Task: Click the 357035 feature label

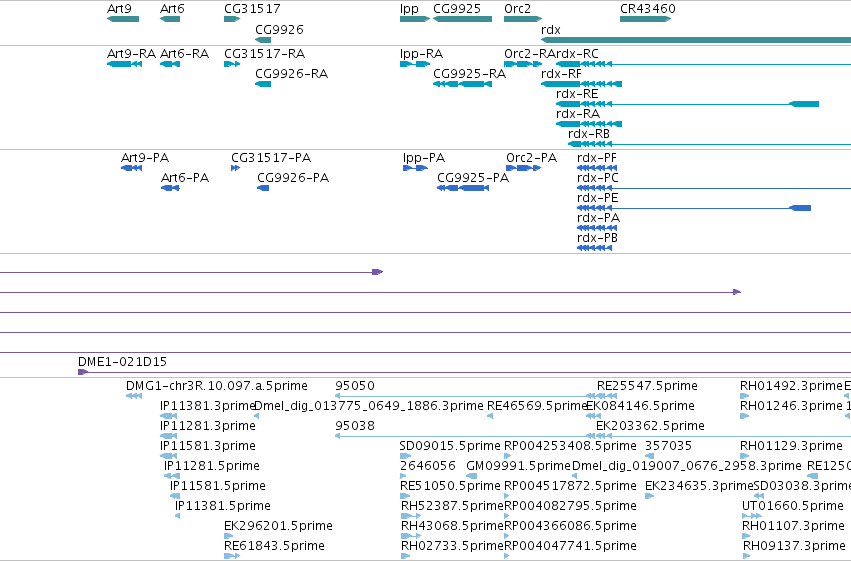Action: 669,446
